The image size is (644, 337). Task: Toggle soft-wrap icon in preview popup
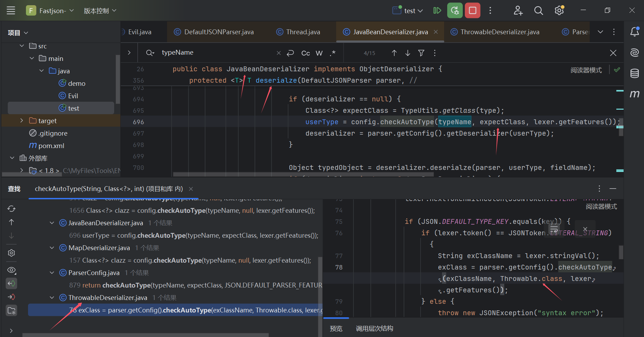pyautogui.click(x=554, y=229)
